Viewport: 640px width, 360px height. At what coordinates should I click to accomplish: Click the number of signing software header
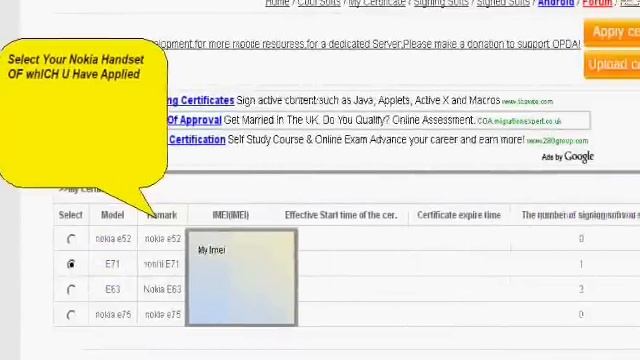[580, 215]
